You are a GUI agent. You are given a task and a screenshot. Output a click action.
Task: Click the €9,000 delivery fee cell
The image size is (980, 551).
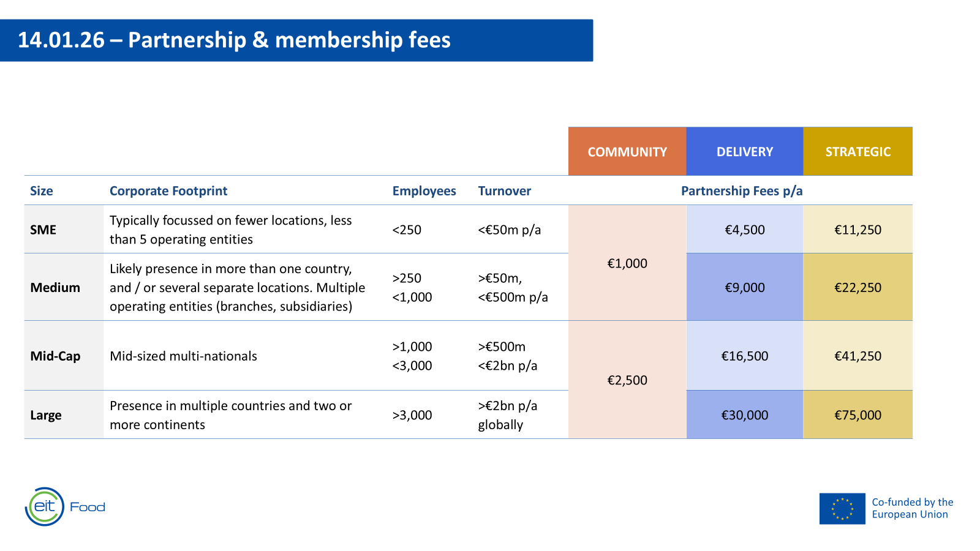745,287
